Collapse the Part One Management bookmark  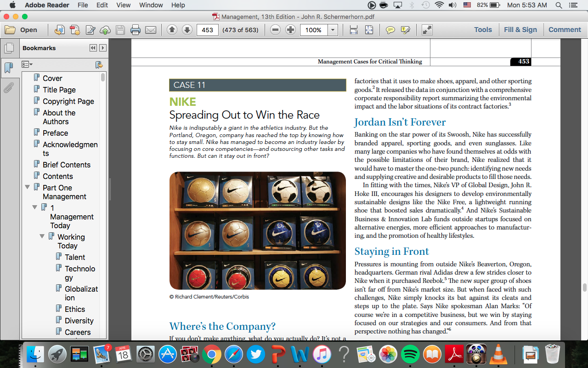pyautogui.click(x=27, y=187)
